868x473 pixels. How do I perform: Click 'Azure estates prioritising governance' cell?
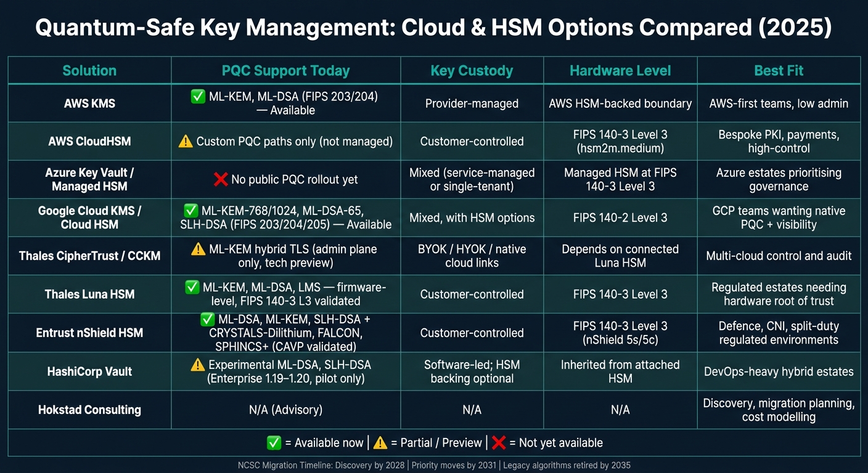[779, 179]
